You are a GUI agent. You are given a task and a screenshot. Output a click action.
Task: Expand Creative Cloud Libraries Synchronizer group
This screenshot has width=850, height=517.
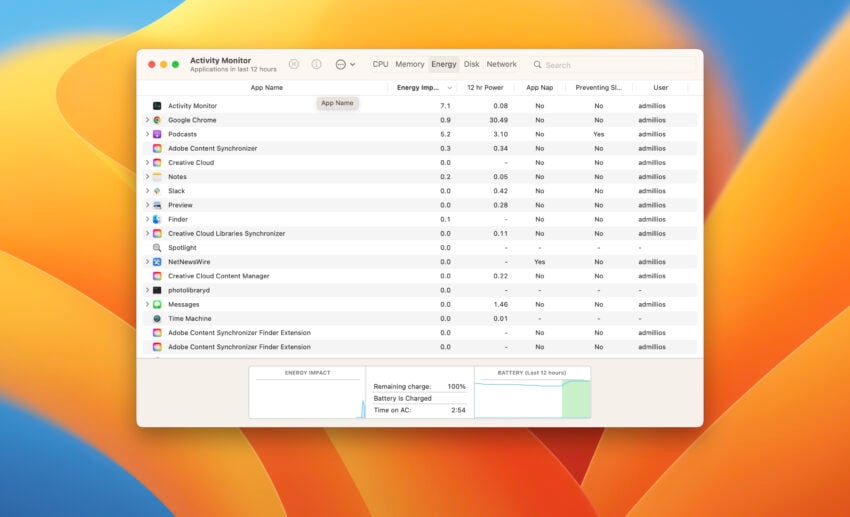coord(147,233)
